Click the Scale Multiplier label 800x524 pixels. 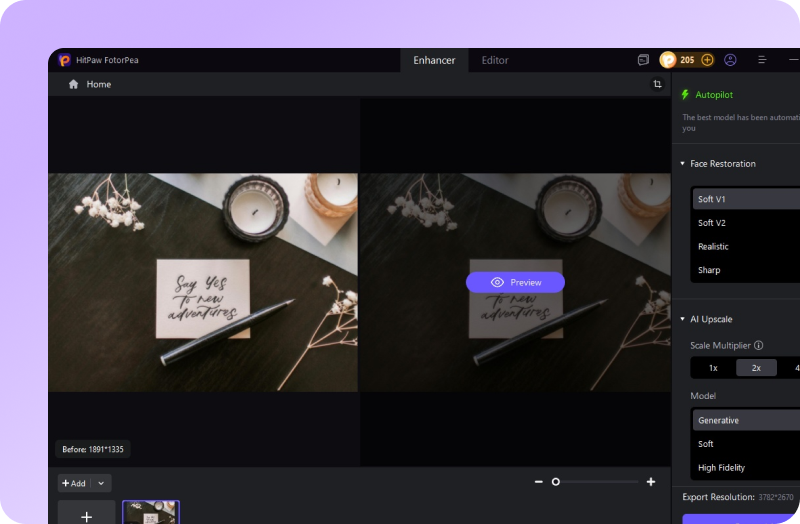[720, 345]
